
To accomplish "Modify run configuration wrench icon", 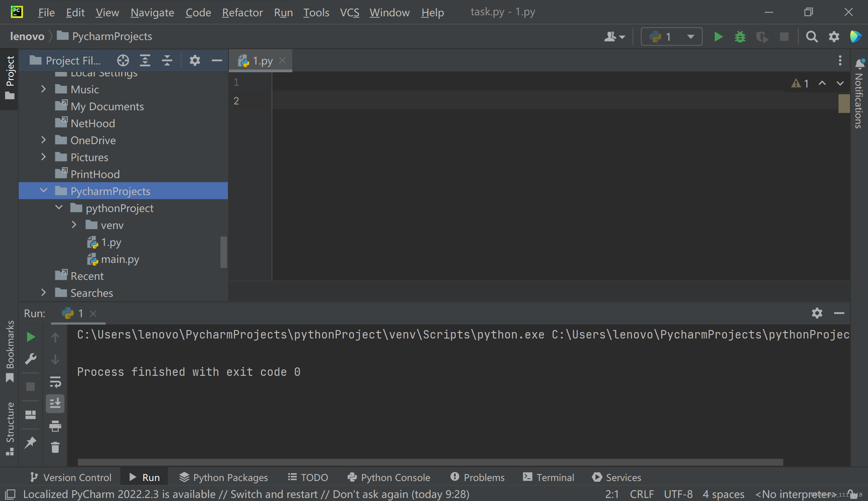I will point(31,359).
